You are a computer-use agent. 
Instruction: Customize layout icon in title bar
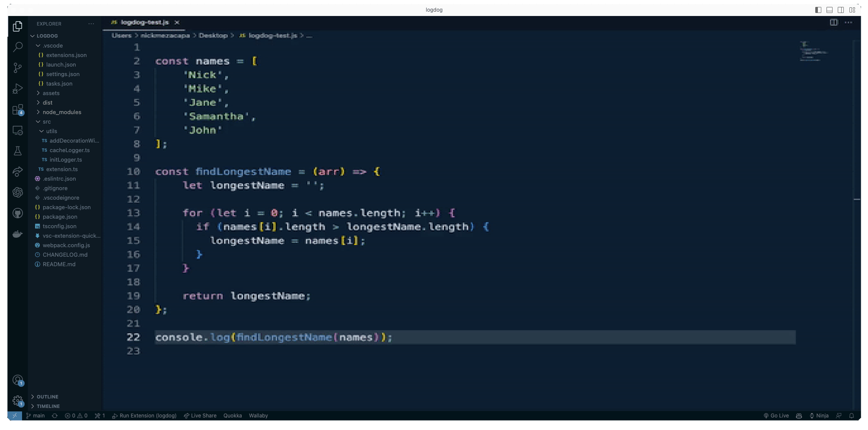coord(852,10)
